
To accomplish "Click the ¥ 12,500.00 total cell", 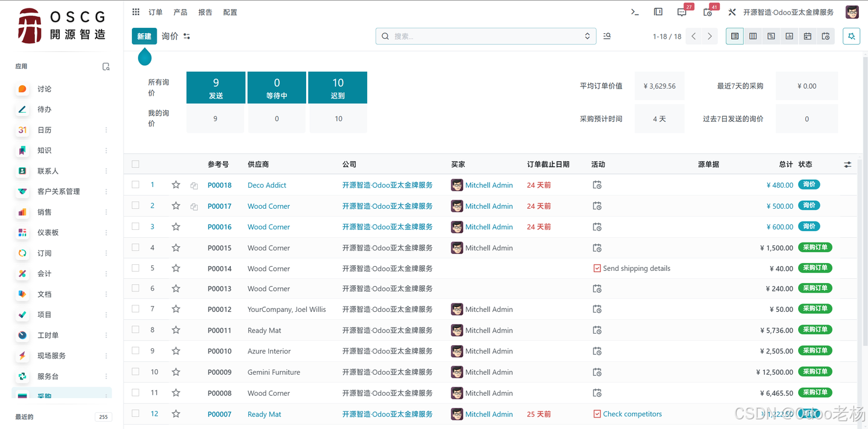I will 775,372.
